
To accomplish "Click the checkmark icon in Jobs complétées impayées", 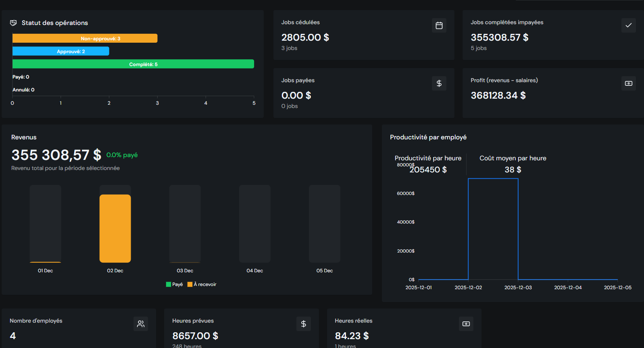I will pyautogui.click(x=628, y=25).
